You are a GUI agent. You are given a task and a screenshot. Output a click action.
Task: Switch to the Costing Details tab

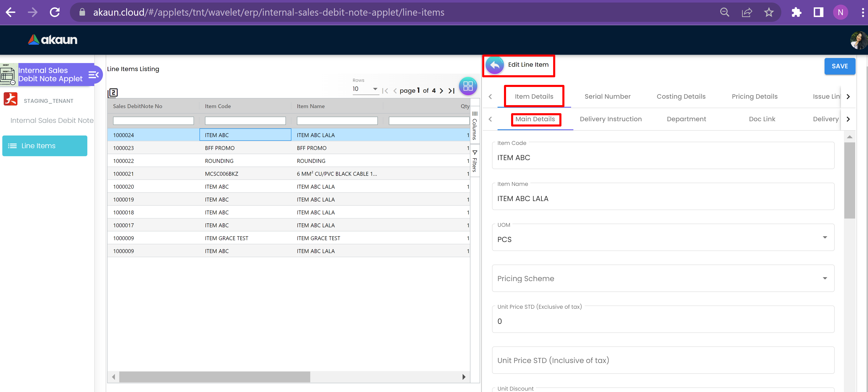tap(681, 96)
